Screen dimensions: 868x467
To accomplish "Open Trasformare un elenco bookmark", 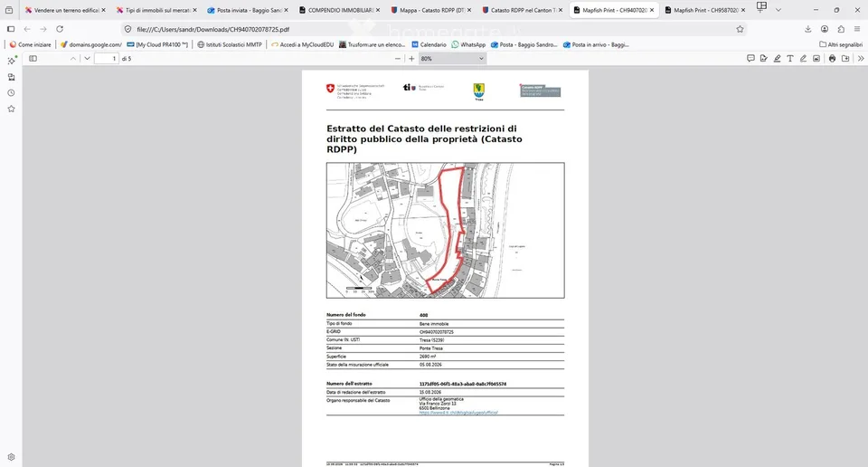I will [372, 44].
